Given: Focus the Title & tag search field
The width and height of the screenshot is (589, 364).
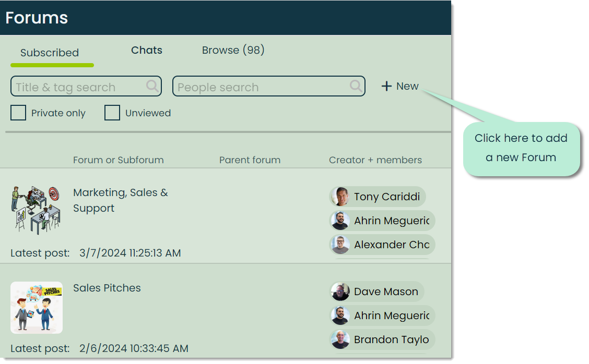Looking at the screenshot, I should coord(86,87).
